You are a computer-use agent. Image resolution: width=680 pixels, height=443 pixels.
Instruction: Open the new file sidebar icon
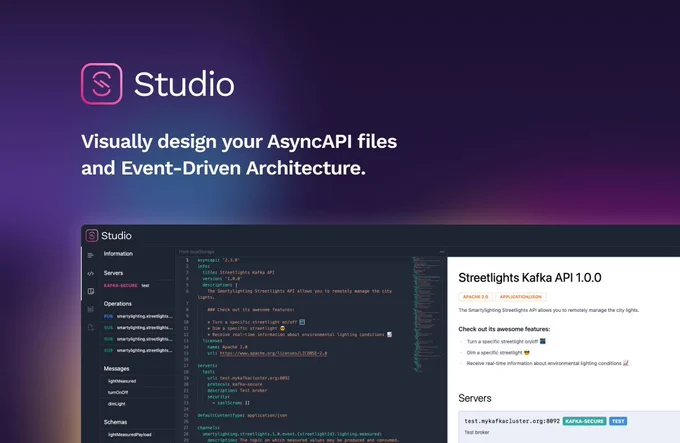click(91, 327)
